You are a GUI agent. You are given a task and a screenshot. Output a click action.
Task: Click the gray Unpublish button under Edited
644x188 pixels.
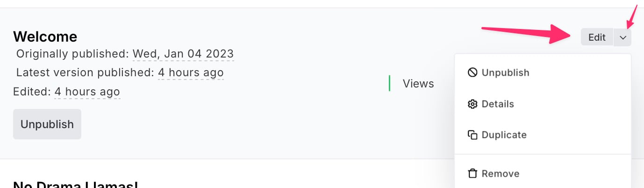pyautogui.click(x=47, y=124)
